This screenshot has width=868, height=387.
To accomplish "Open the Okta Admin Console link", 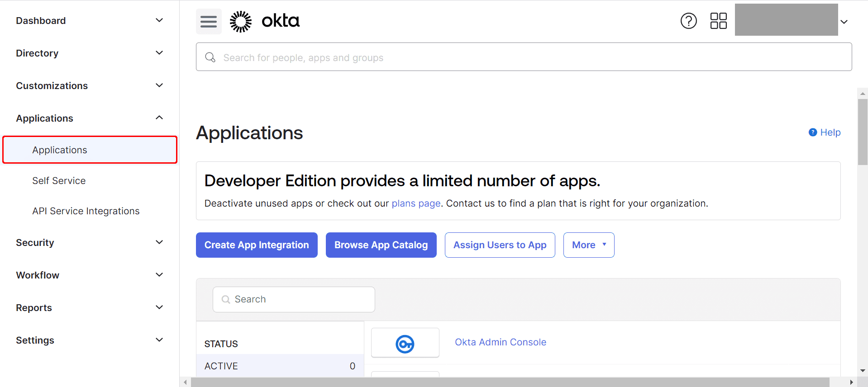I will coord(501,342).
